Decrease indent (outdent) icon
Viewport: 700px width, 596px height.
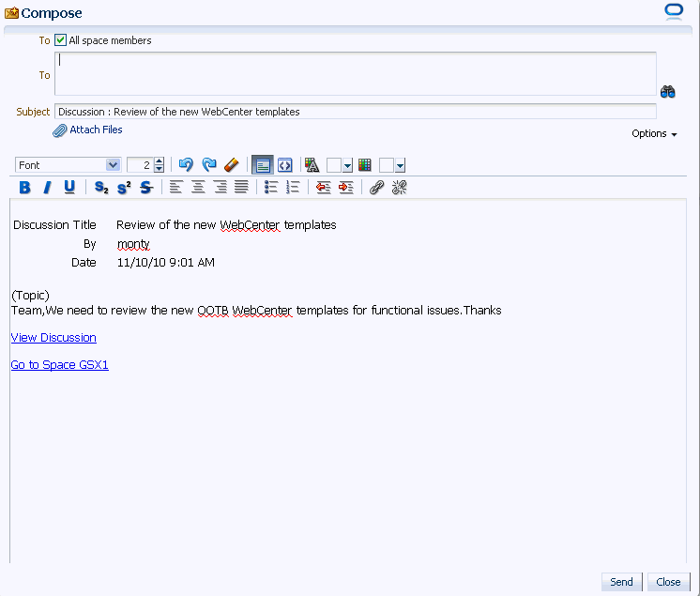pos(323,188)
